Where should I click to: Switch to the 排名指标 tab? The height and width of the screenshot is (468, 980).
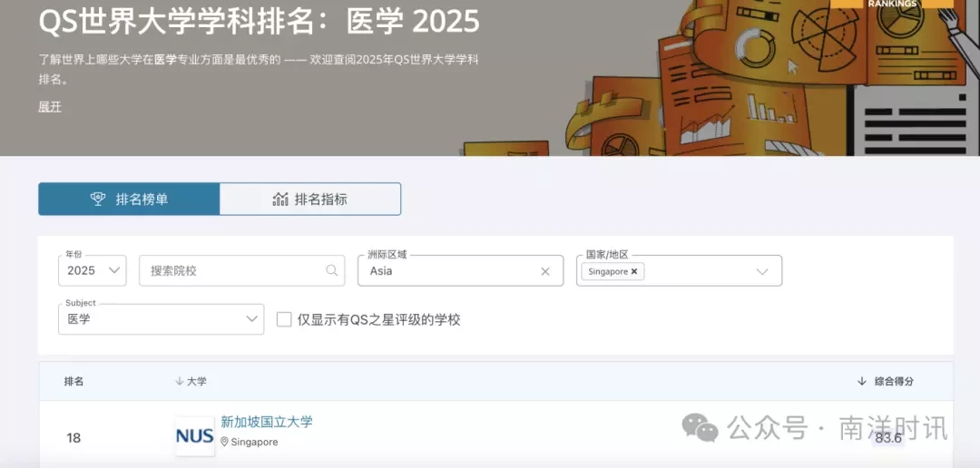[310, 200]
